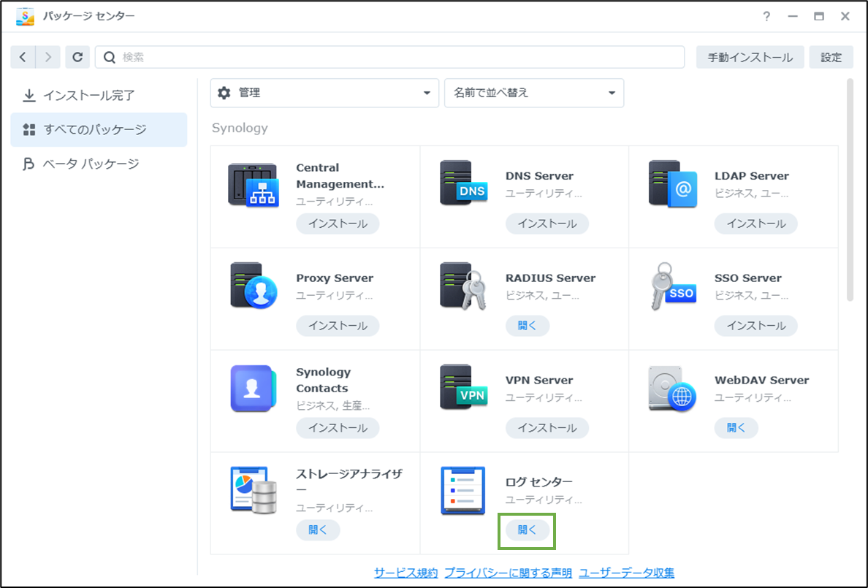Image resolution: width=868 pixels, height=588 pixels.
Task: Open ログ センター with 開く button
Action: pyautogui.click(x=527, y=530)
